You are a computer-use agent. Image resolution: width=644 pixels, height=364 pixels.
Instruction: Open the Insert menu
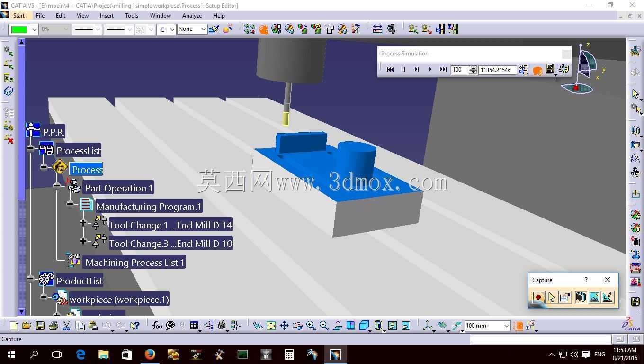pos(107,16)
